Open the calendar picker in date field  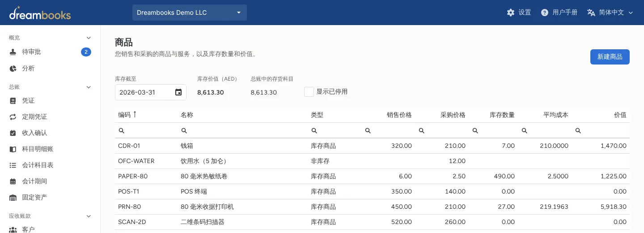click(178, 92)
